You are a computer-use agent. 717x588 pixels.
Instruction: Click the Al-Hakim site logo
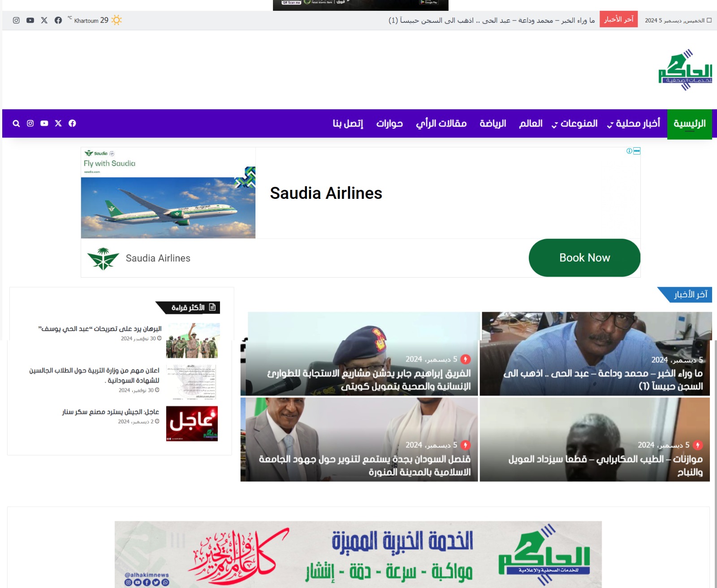[x=685, y=70]
